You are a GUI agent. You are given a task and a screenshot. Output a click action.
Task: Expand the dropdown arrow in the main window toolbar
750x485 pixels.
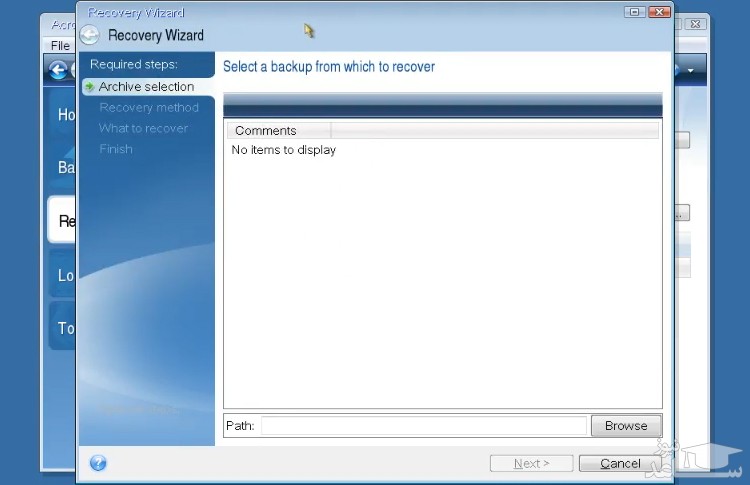tap(691, 70)
